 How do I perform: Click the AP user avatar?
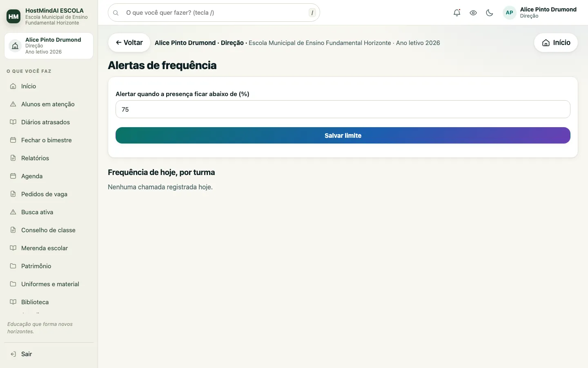[x=509, y=13]
